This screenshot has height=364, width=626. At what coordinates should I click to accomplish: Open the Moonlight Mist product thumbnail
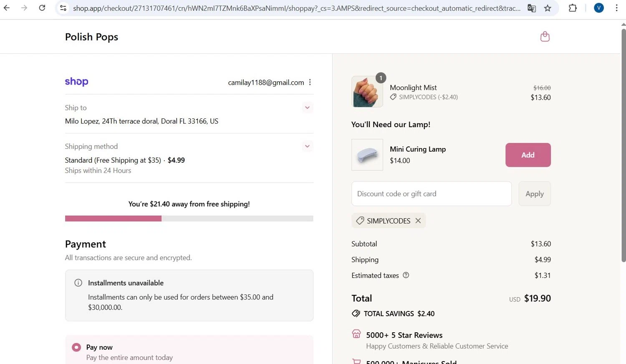[x=367, y=92]
